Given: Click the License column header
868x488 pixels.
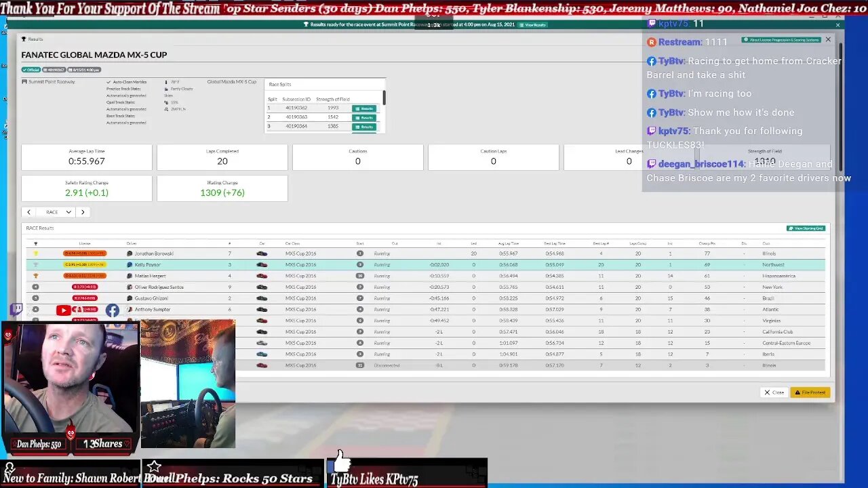Looking at the screenshot, I should pyautogui.click(x=85, y=243).
